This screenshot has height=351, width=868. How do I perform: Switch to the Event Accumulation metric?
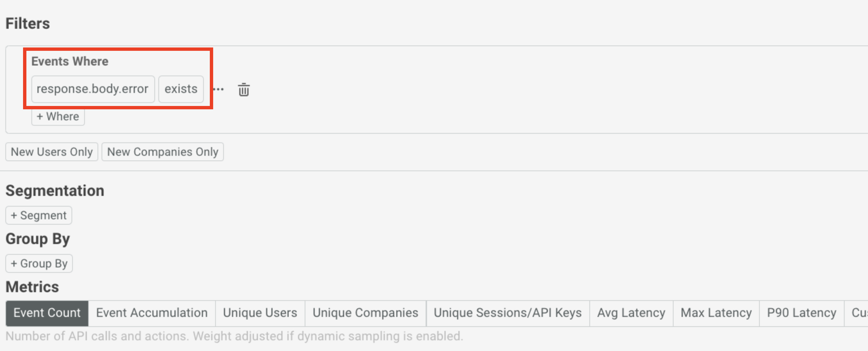[152, 313]
